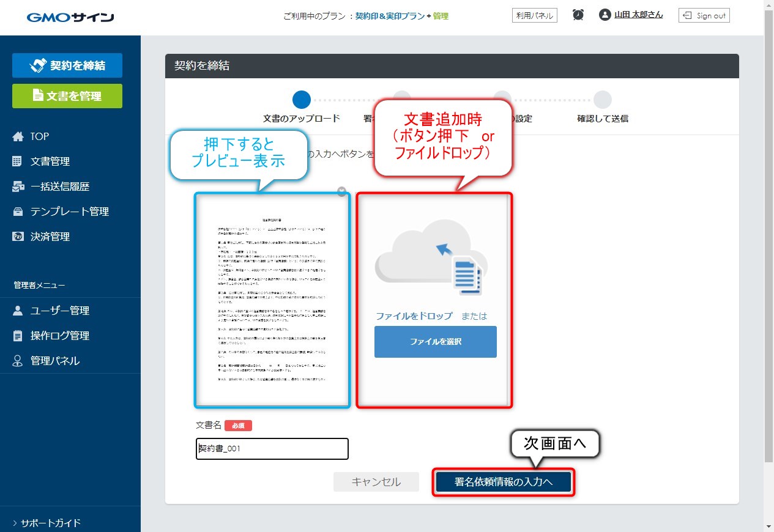Click the user avatar beside 山田太郎さん
Image resolution: width=774 pixels, height=532 pixels.
604,15
